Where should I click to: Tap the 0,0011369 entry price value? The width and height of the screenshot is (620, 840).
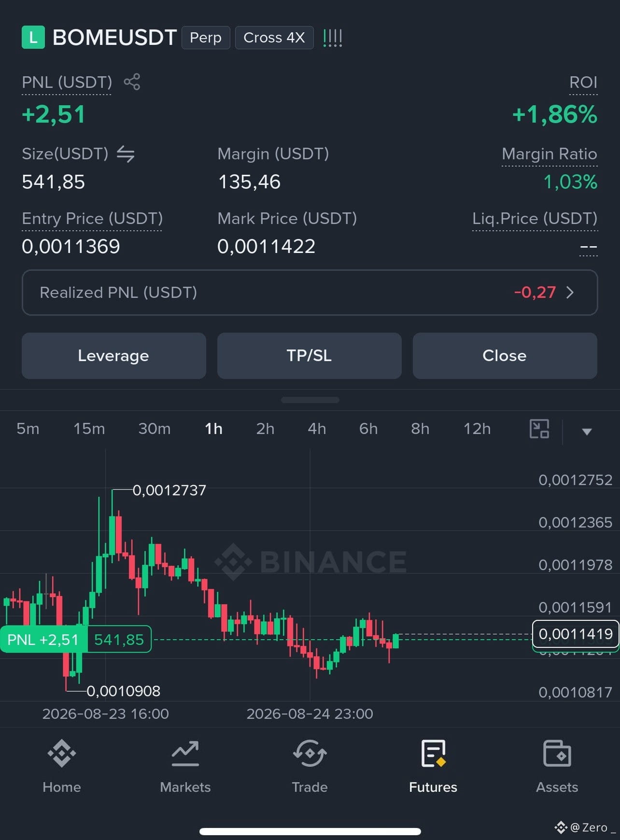[71, 247]
